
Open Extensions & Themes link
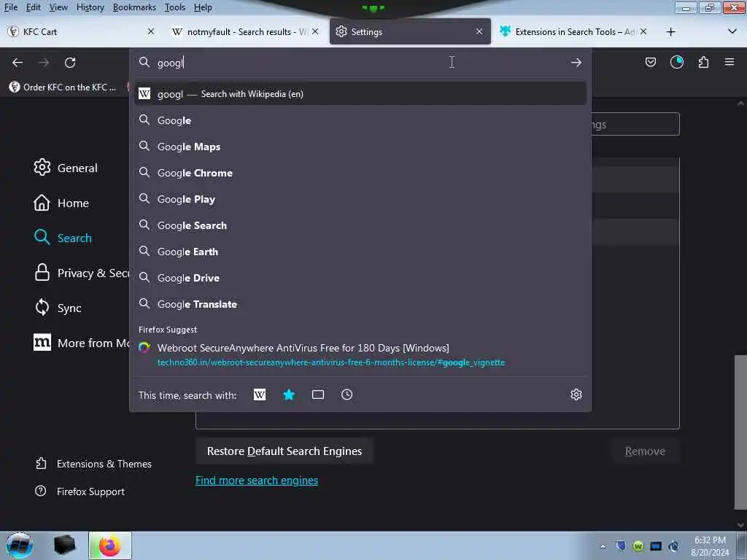click(93, 464)
